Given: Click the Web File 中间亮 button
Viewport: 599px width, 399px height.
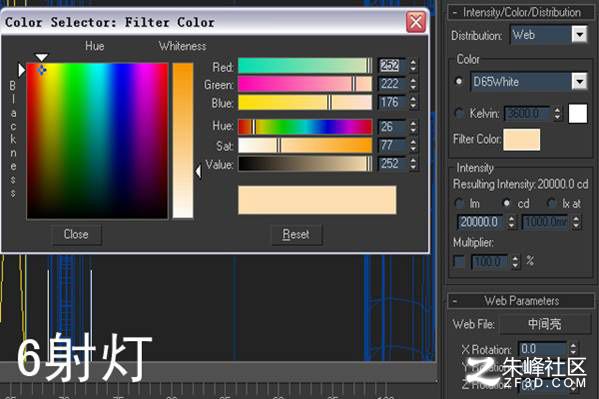Looking at the screenshot, I should (545, 324).
